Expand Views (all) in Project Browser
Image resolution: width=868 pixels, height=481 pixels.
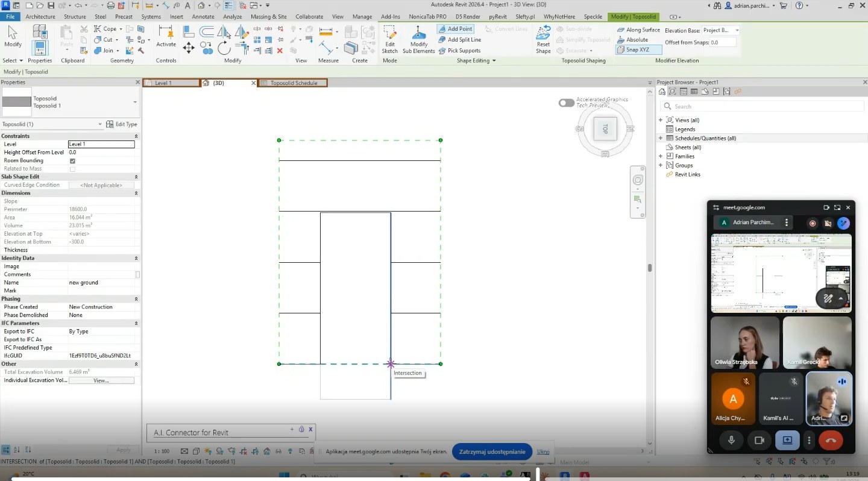(x=661, y=120)
